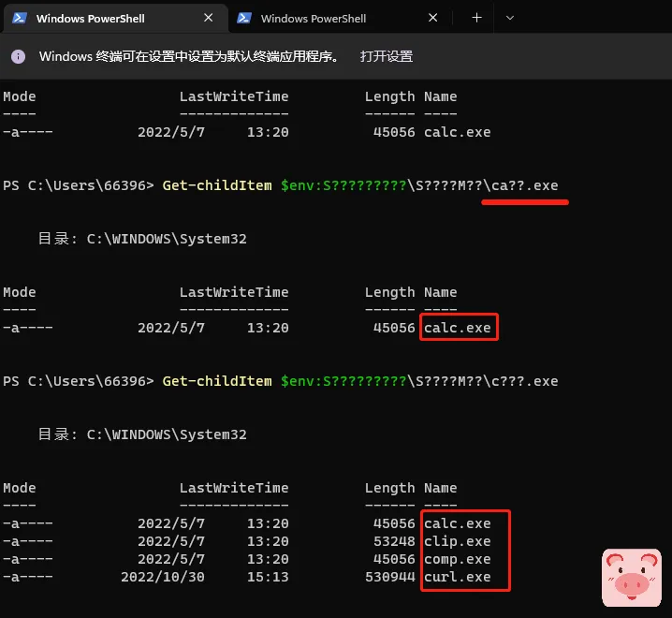
Task: Close the second PowerShell tab
Action: point(432,18)
